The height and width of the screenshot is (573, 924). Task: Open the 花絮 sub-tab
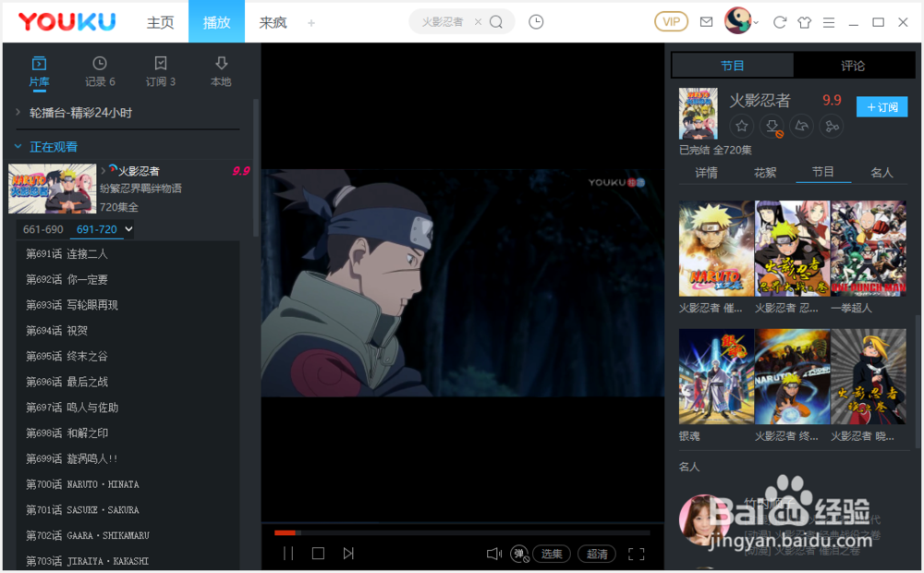coord(765,172)
